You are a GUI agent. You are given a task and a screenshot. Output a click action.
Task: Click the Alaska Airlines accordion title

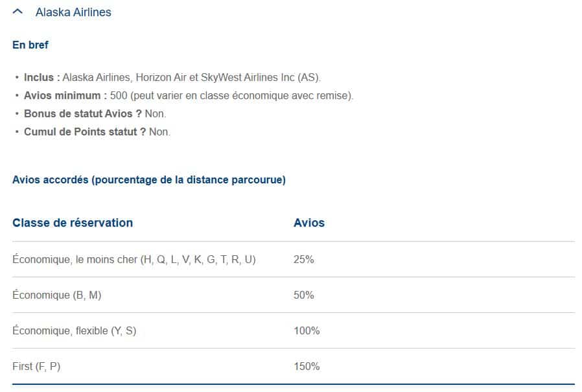(73, 12)
